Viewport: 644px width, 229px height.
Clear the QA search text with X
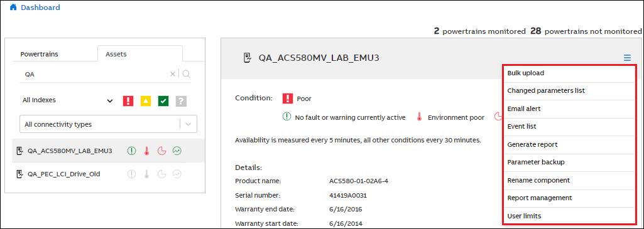[173, 74]
